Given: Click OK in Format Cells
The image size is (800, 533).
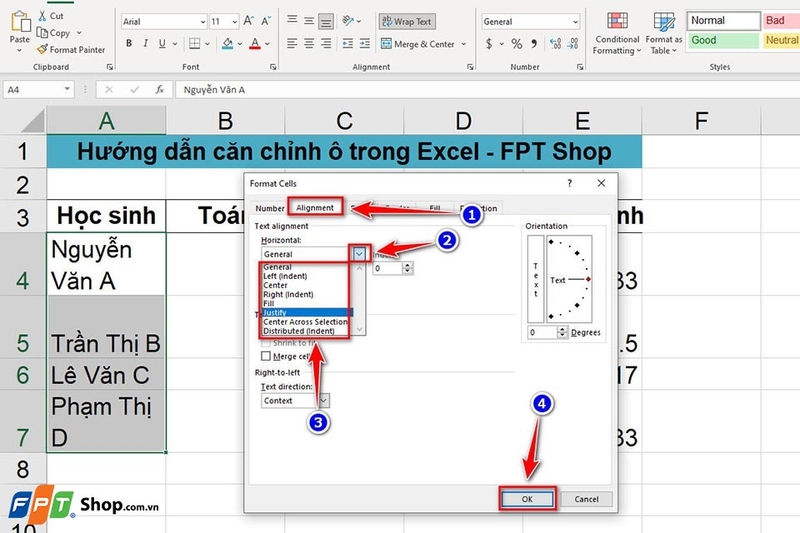Looking at the screenshot, I should tap(527, 499).
